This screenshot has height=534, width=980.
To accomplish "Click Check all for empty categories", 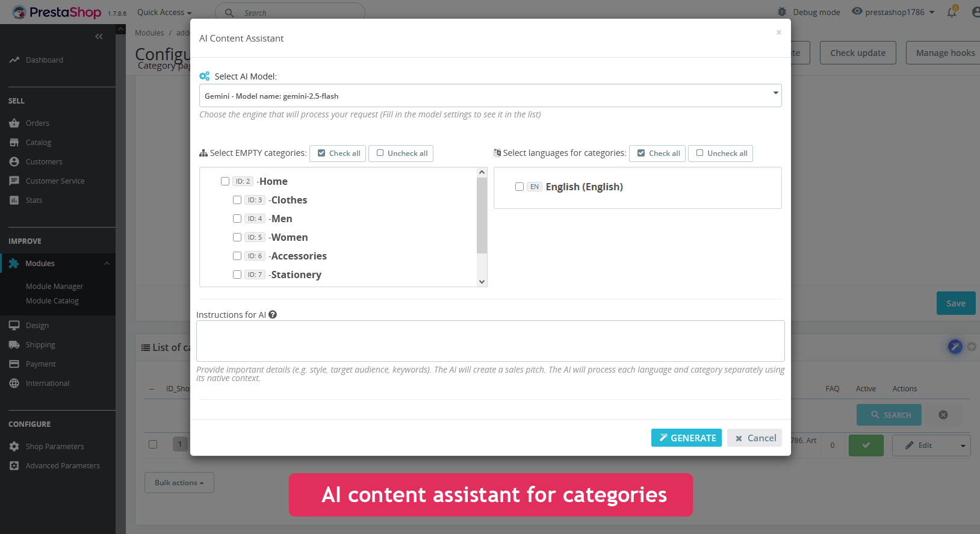I will point(338,154).
